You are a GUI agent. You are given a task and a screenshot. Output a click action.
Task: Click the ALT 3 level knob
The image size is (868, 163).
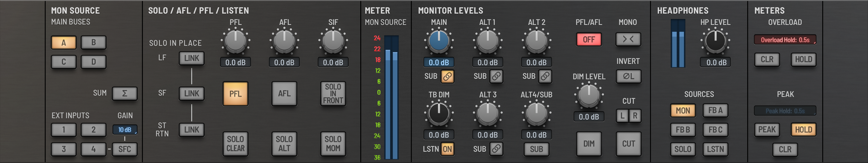[x=488, y=114]
